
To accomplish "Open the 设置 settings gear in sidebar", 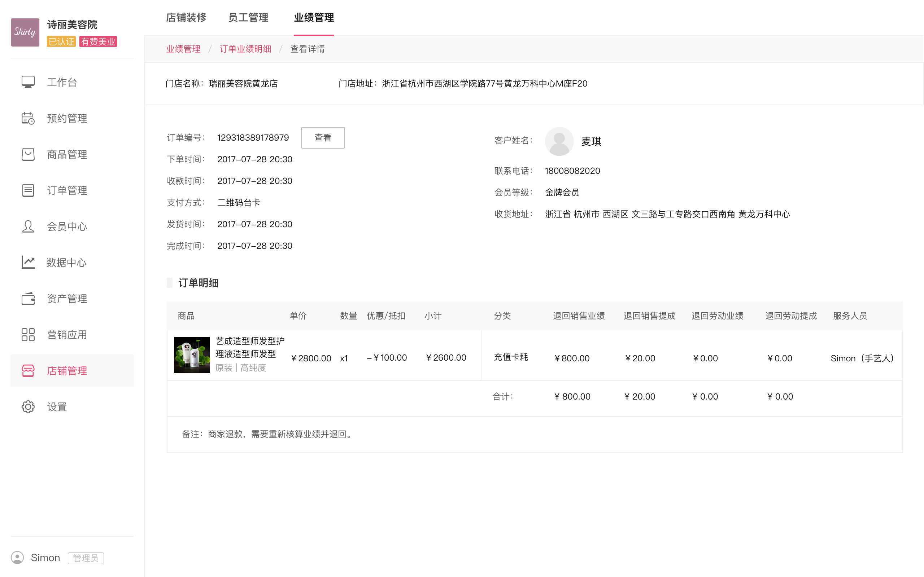I will (x=27, y=407).
